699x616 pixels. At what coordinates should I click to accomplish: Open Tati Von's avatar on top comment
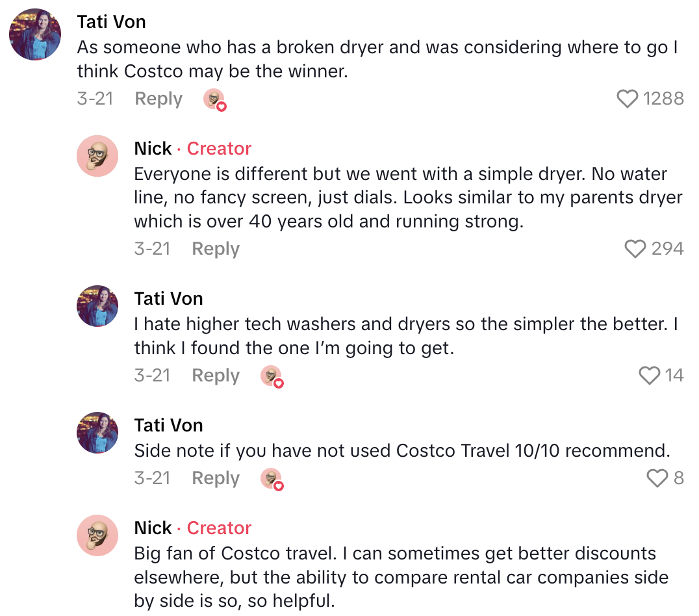click(35, 34)
